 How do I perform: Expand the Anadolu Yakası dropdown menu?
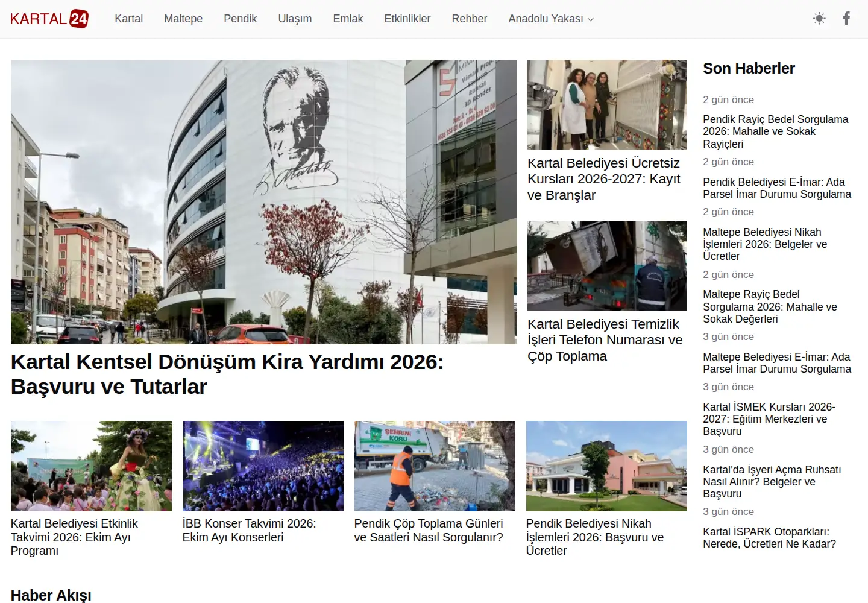click(x=551, y=19)
